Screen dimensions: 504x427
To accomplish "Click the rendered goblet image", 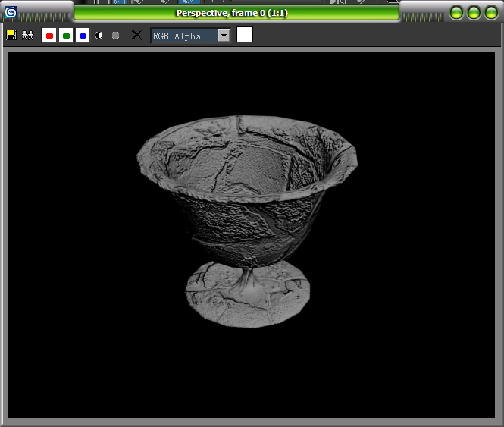I will [x=247, y=221].
